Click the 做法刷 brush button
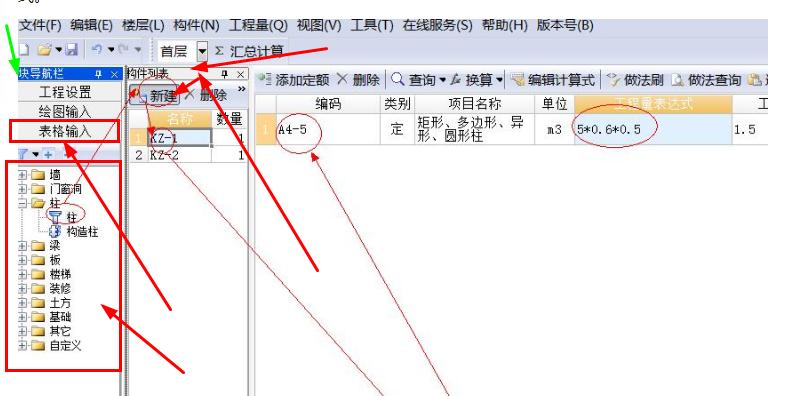The width and height of the screenshot is (788, 396). pyautogui.click(x=635, y=79)
